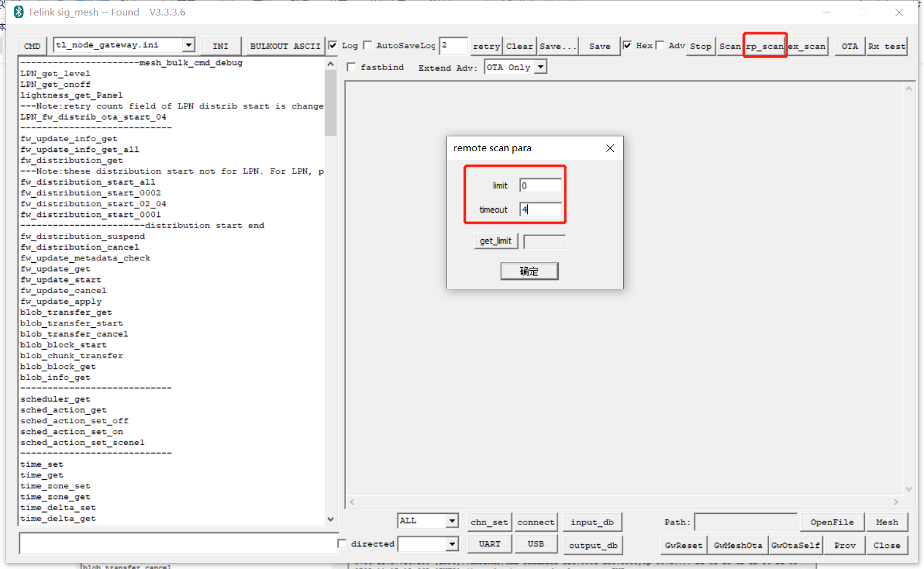Clear the log output
924x569 pixels.
click(519, 46)
